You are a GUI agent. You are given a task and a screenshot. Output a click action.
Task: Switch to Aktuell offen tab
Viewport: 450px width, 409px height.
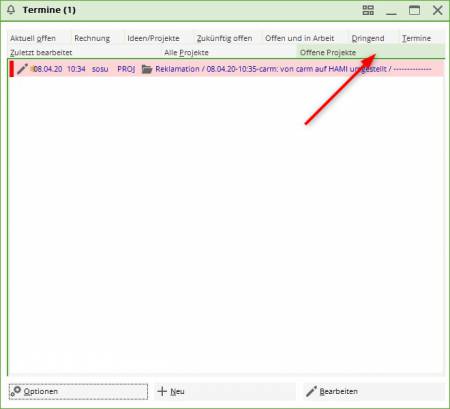coord(33,38)
